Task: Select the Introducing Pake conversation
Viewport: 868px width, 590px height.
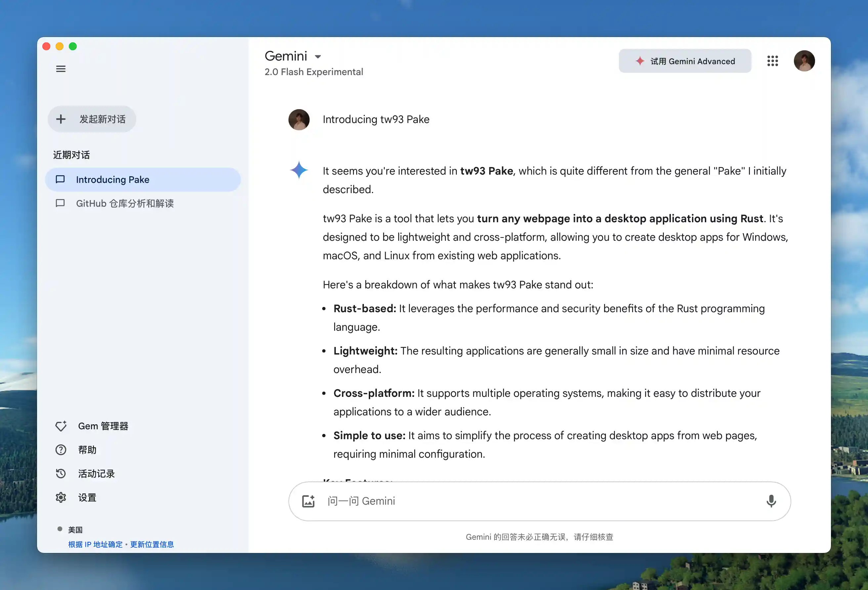Action: coord(143,180)
